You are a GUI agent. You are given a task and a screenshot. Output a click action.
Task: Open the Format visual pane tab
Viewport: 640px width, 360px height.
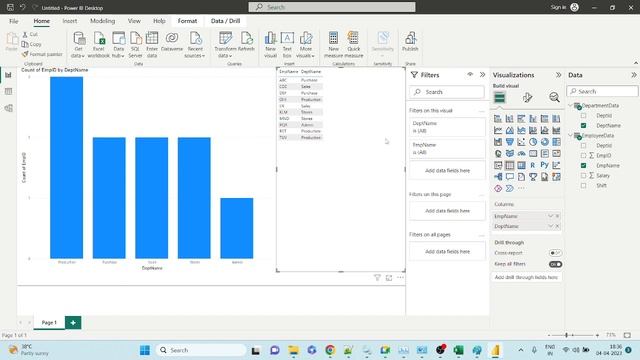(x=527, y=98)
